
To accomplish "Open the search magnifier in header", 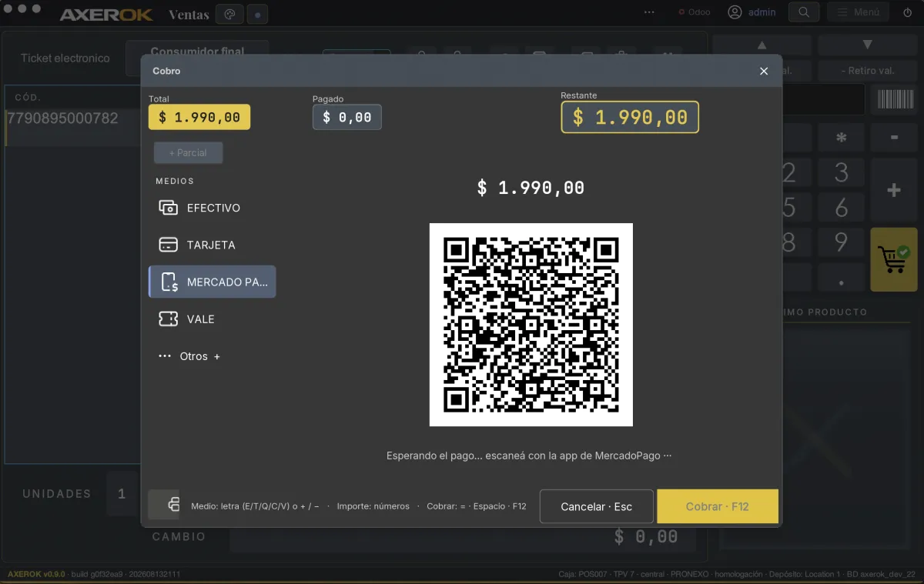I will point(804,12).
